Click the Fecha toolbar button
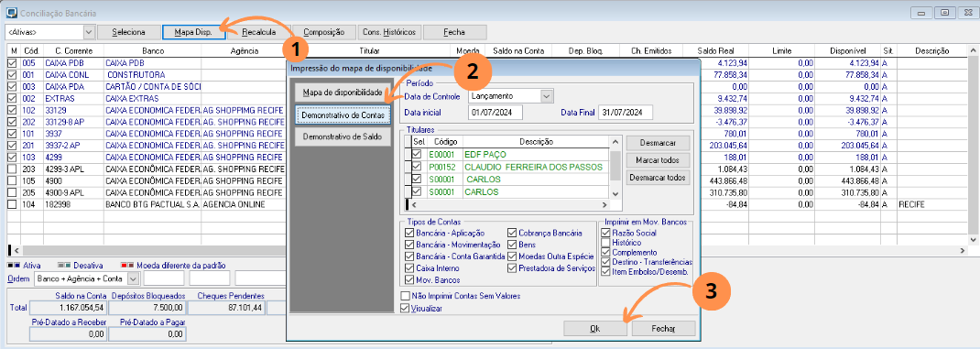The height and width of the screenshot is (349, 980). 453,32
